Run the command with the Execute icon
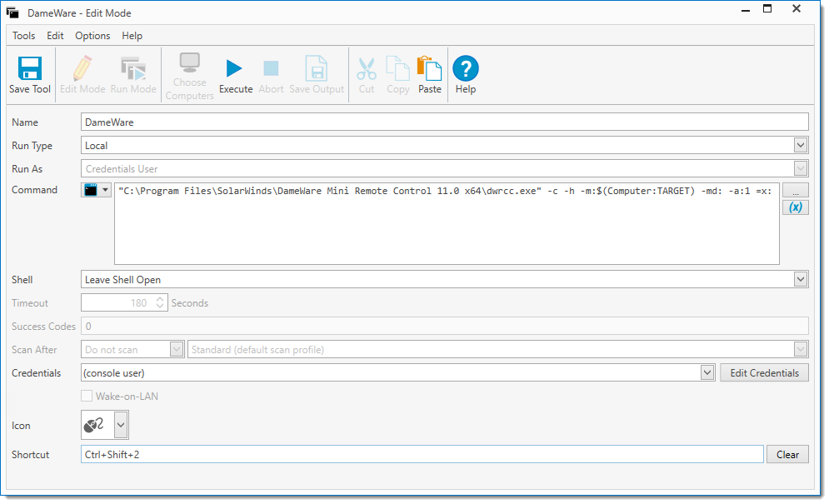 (235, 68)
